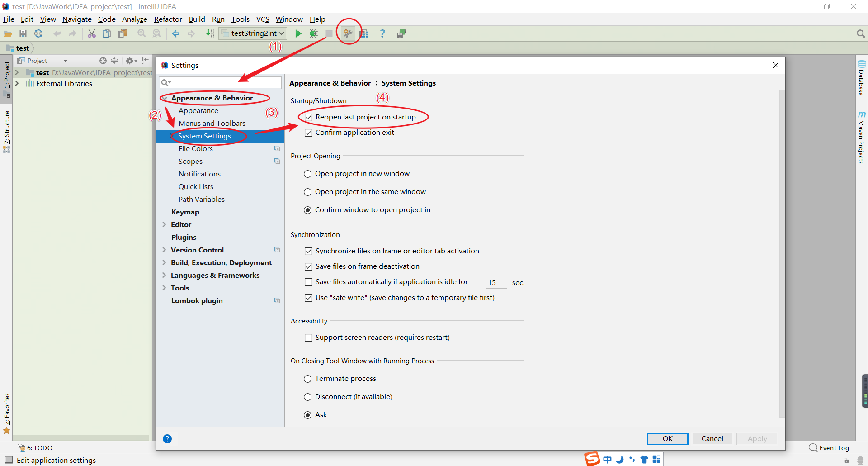
Task: Toggle Use safe write checkbox
Action: [x=308, y=298]
